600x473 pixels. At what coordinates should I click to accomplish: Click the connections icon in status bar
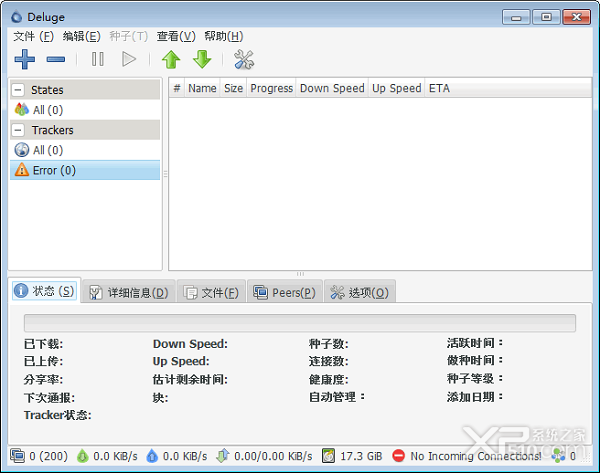click(17, 455)
